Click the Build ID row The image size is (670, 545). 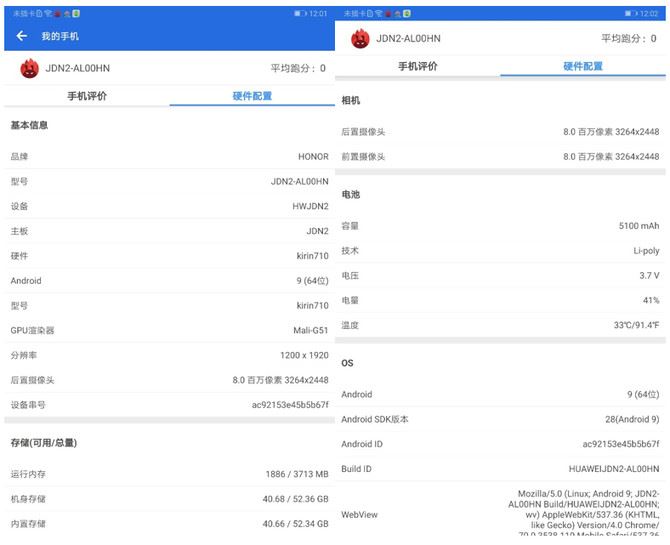tap(500, 468)
